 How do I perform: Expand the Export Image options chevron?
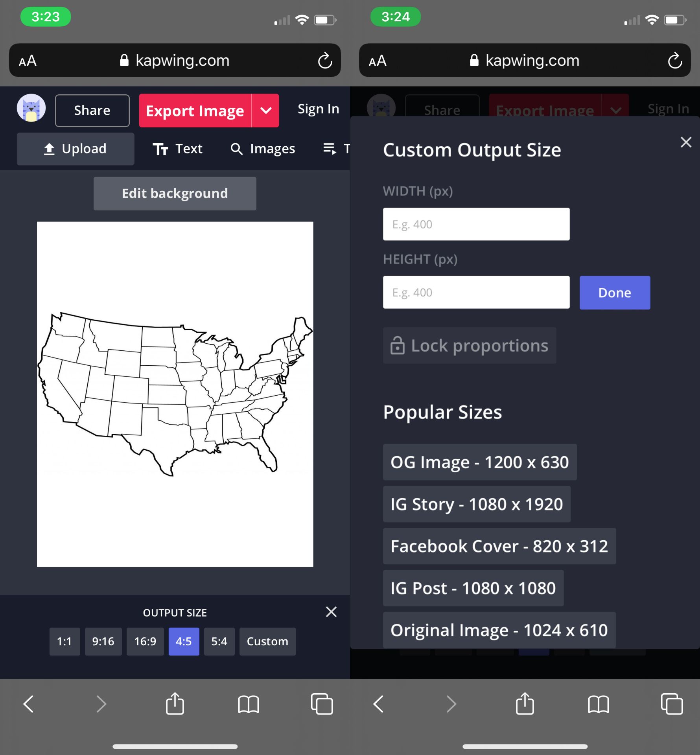point(265,110)
